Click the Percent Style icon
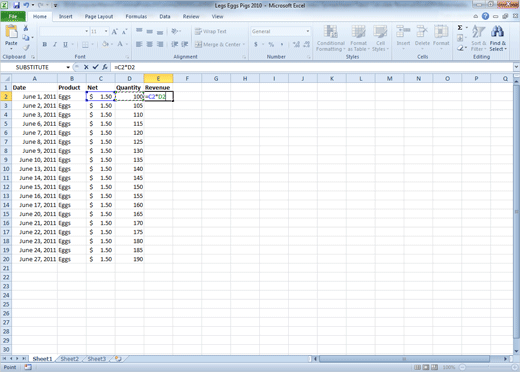This screenshot has height=372, width=520. [271, 44]
